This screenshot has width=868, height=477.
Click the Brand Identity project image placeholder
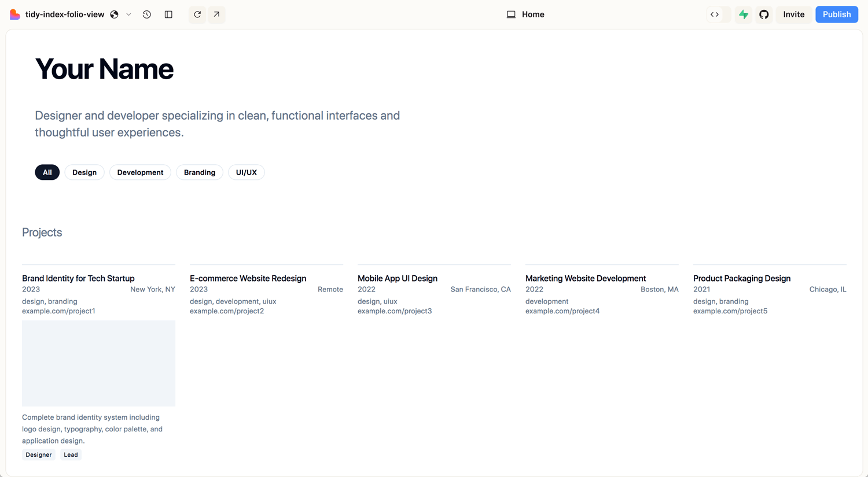(98, 363)
